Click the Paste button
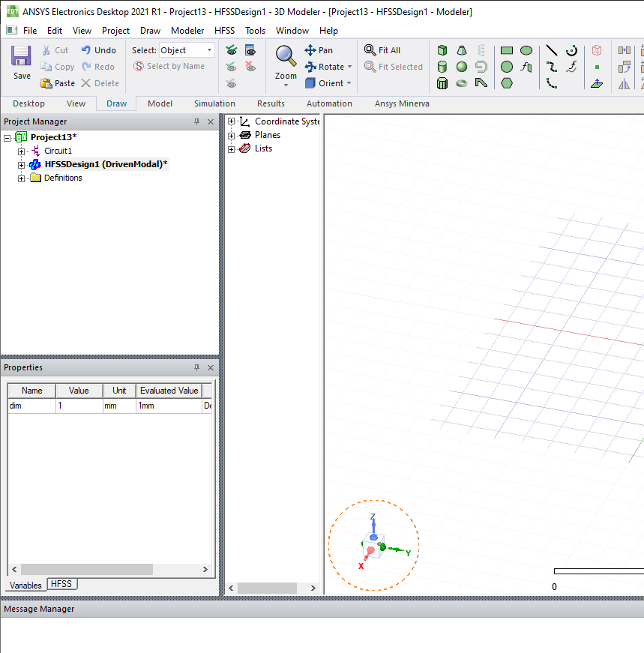644x653 pixels. [58, 83]
